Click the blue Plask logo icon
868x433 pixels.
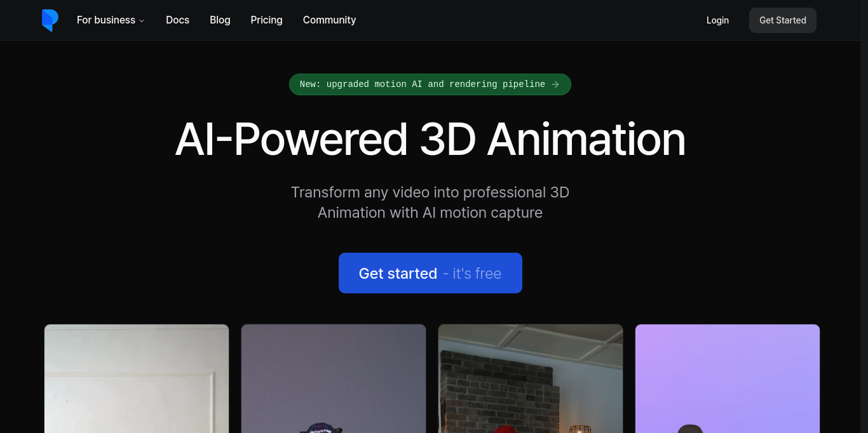click(50, 20)
